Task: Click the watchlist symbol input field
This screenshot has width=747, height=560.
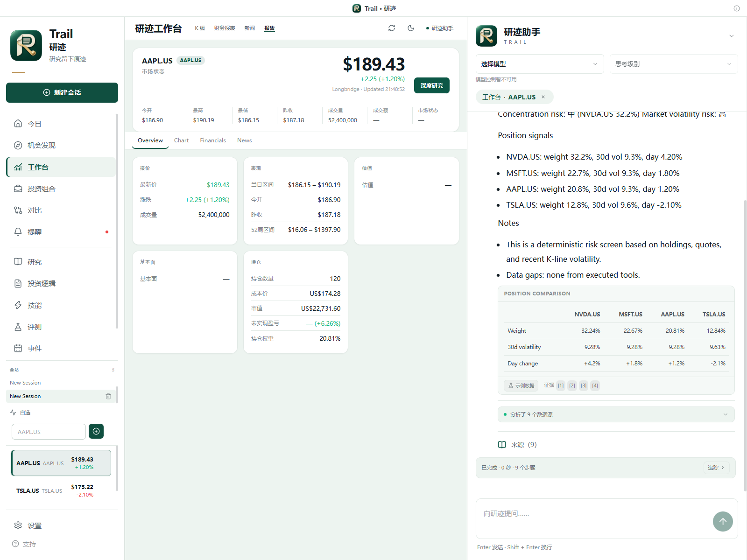Action: [x=49, y=432]
